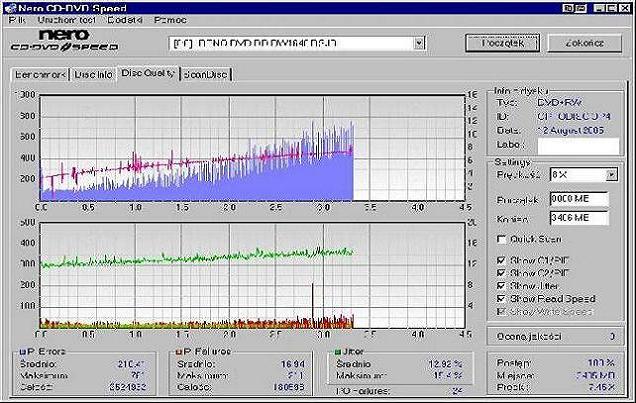Select the Disc Quality tab
The width and height of the screenshot is (636, 403).
click(x=148, y=73)
